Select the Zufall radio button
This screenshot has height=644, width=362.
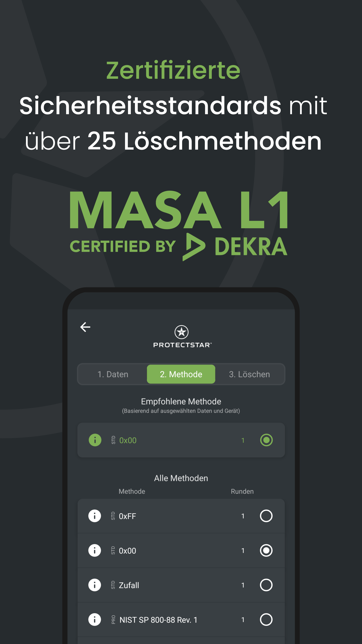pos(266,585)
